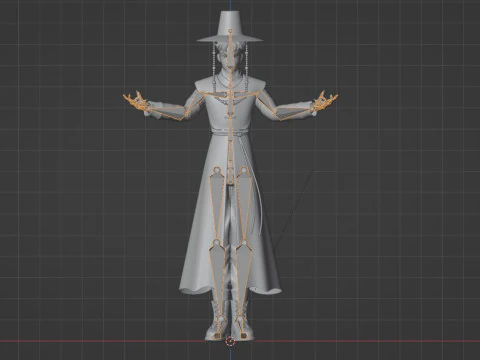480x360 pixels.
Task: Click the 3D cursor at the world origin
Action: coord(230,341)
